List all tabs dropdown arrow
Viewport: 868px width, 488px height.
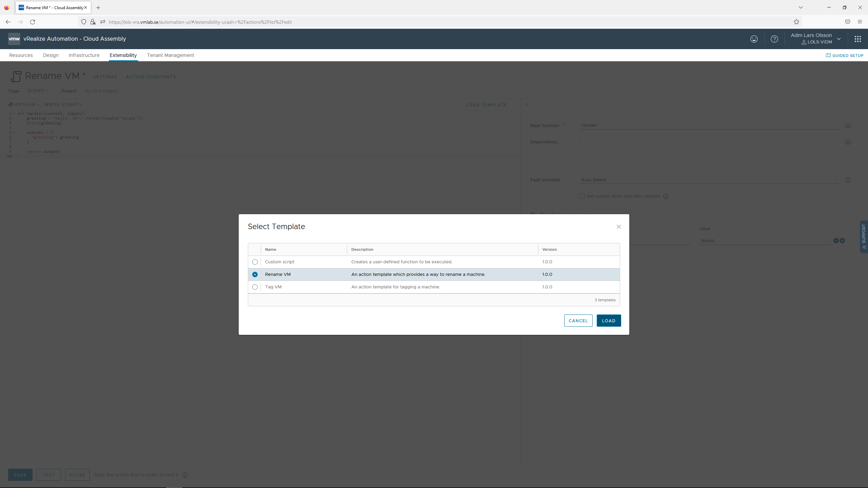coord(801,7)
